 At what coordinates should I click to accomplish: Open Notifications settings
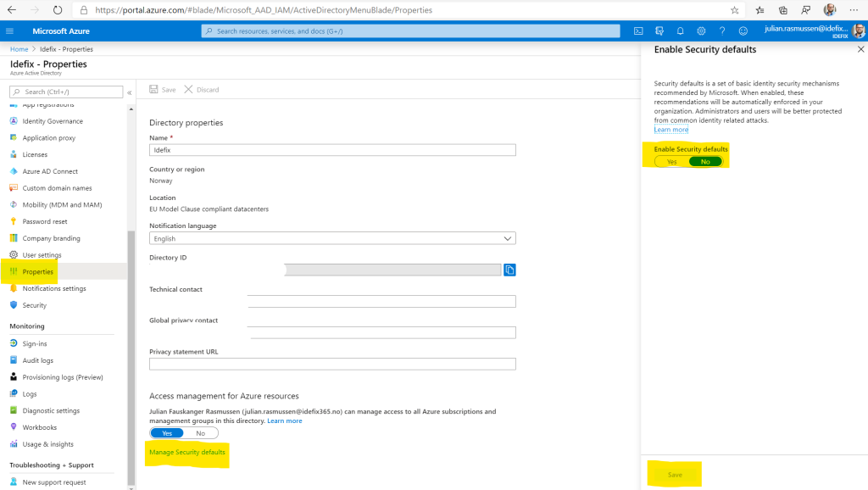coord(54,288)
